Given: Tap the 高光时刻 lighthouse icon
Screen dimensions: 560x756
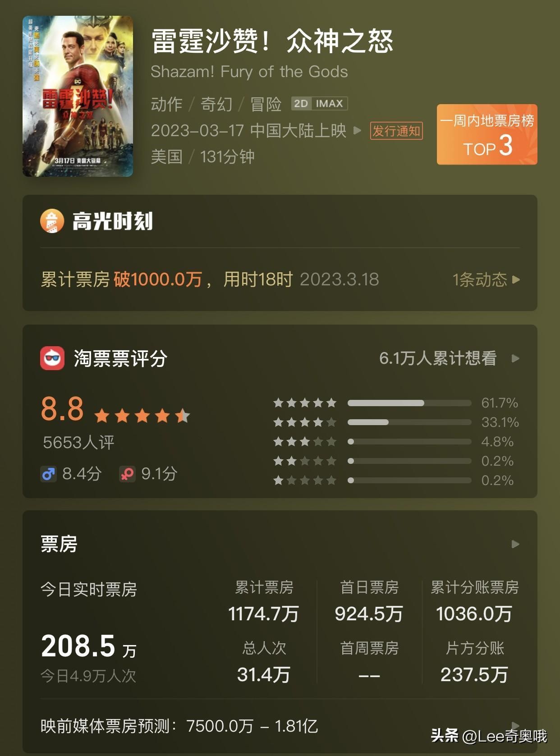Looking at the screenshot, I should click(52, 221).
